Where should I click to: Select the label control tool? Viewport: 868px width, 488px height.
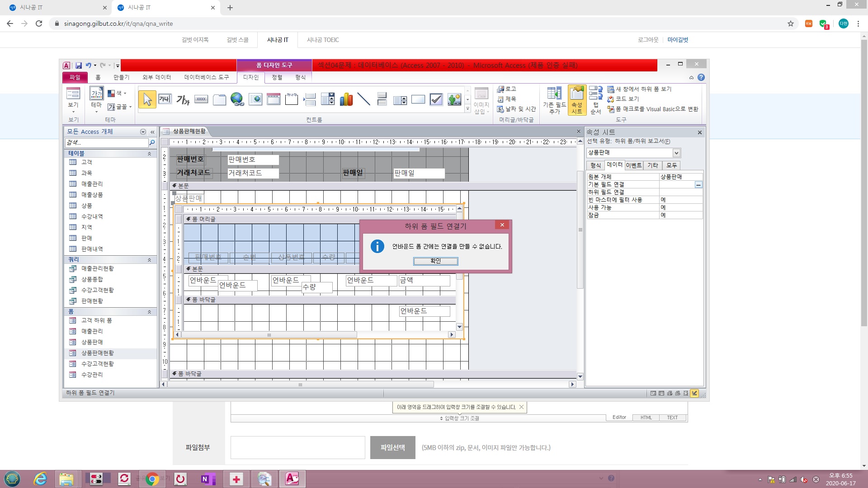(x=183, y=99)
